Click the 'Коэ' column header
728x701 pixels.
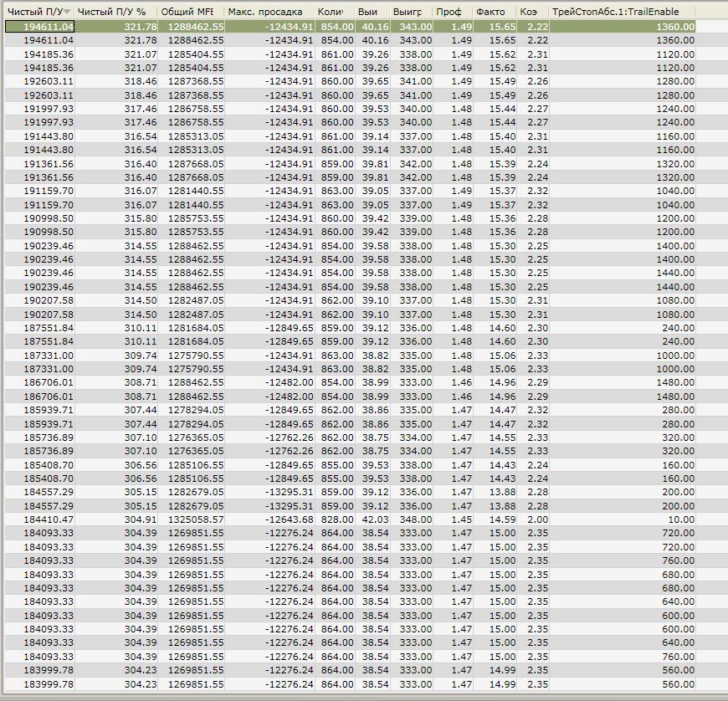pyautogui.click(x=533, y=12)
